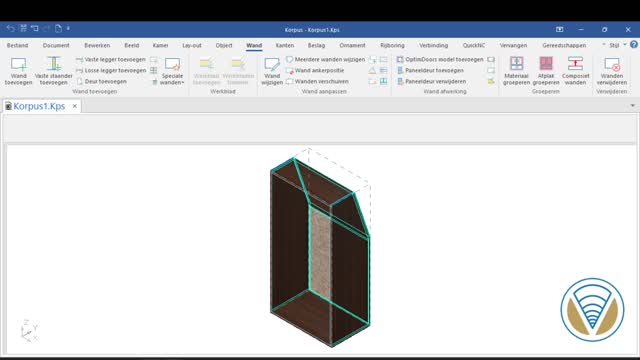The height and width of the screenshot is (360, 640).
Task: Click Wanden verschuiven
Action: click(x=317, y=82)
